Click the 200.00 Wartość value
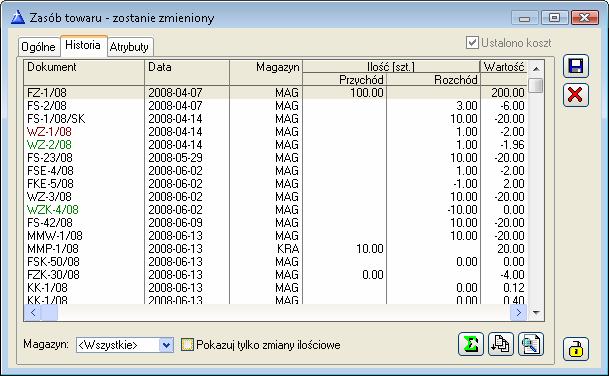This screenshot has height=376, width=609. 508,92
